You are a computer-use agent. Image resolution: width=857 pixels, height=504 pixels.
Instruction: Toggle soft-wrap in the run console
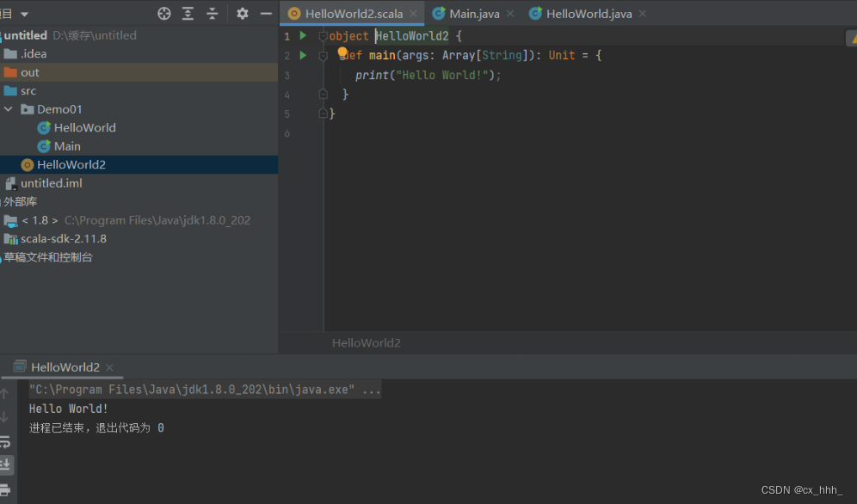(7, 441)
